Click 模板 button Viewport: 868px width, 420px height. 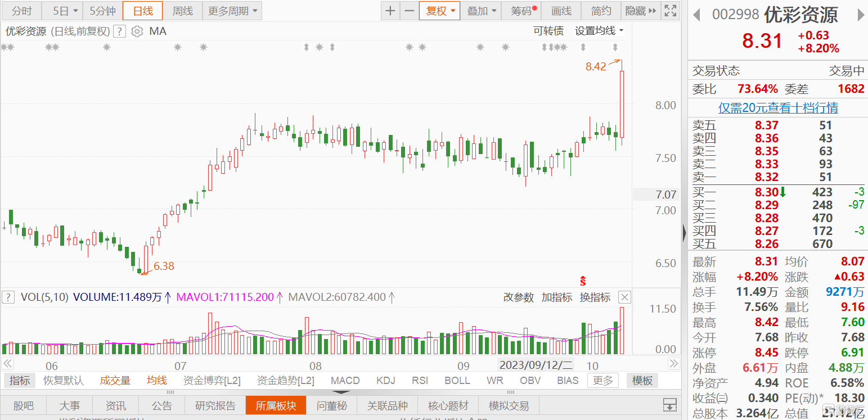642,381
